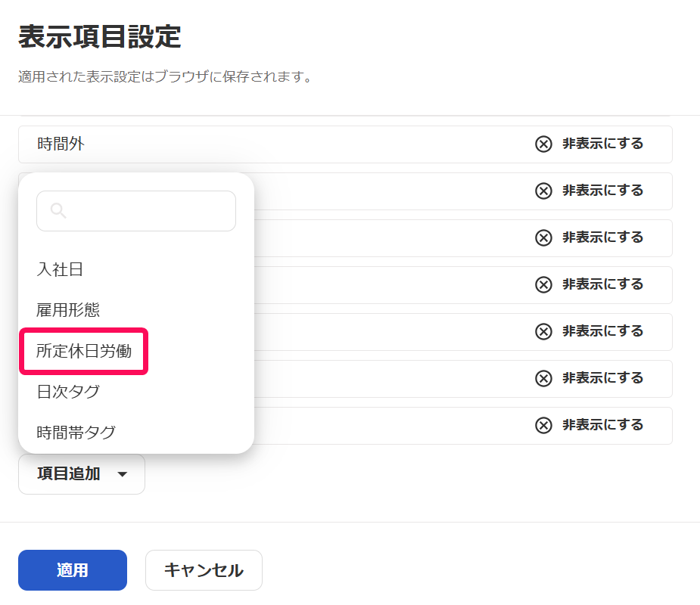Select 雇用形態 from the dropdown list

click(x=68, y=310)
